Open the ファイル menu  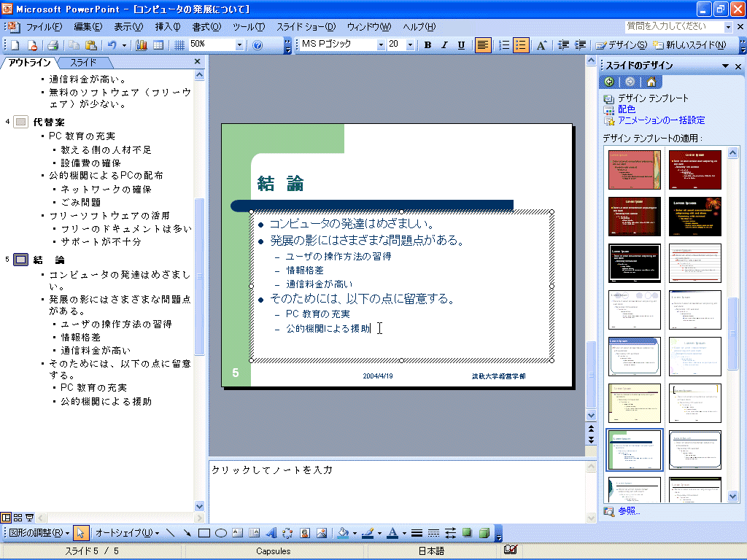(x=44, y=27)
